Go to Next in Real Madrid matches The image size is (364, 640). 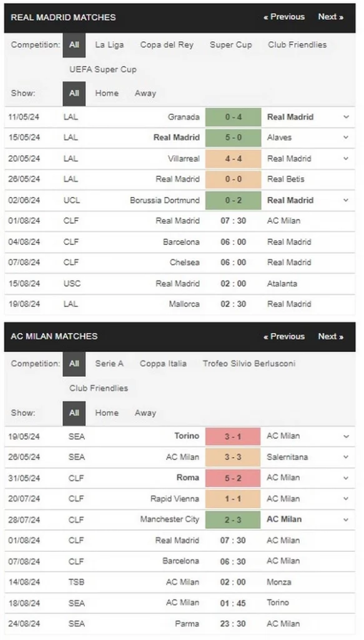tap(330, 17)
